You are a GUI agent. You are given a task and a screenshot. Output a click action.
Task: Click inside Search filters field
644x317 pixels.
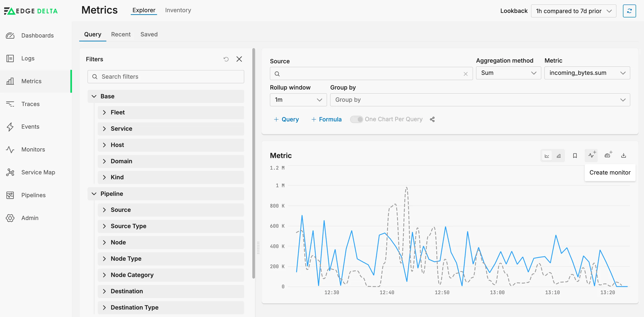pos(166,77)
